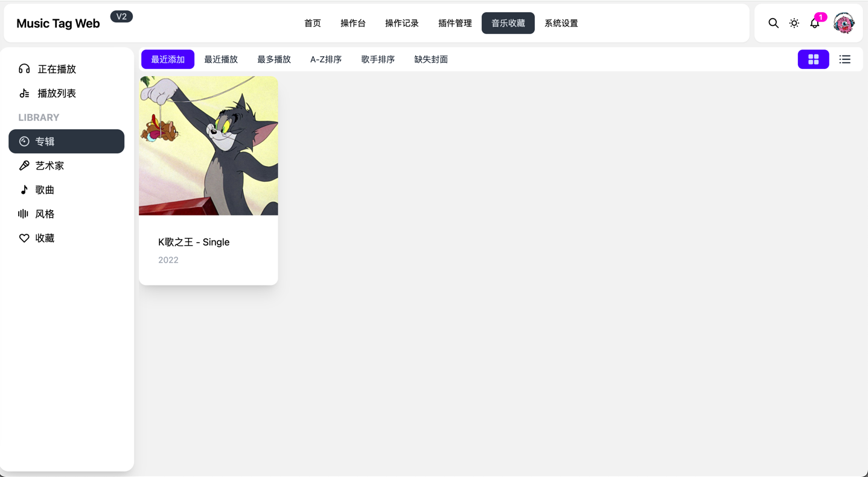Click the 播放列表 playlist icon
The height and width of the screenshot is (477, 868).
[24, 93]
